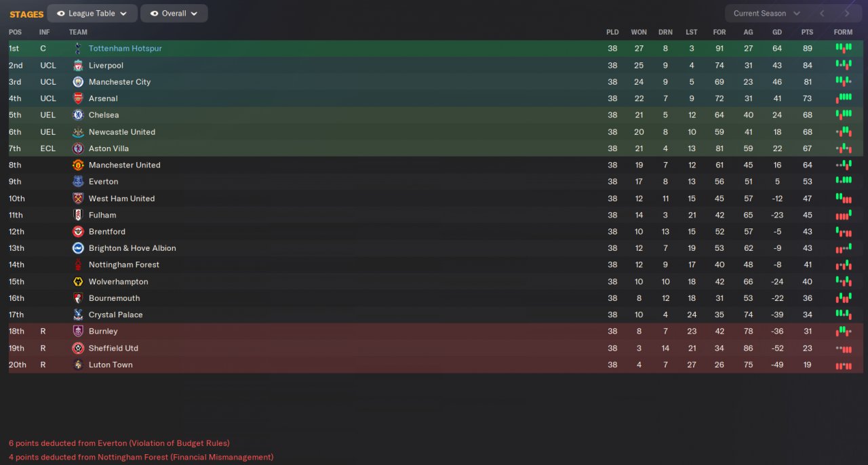The height and width of the screenshot is (465, 868).
Task: Click the Wolverhampton badge icon
Action: point(78,282)
